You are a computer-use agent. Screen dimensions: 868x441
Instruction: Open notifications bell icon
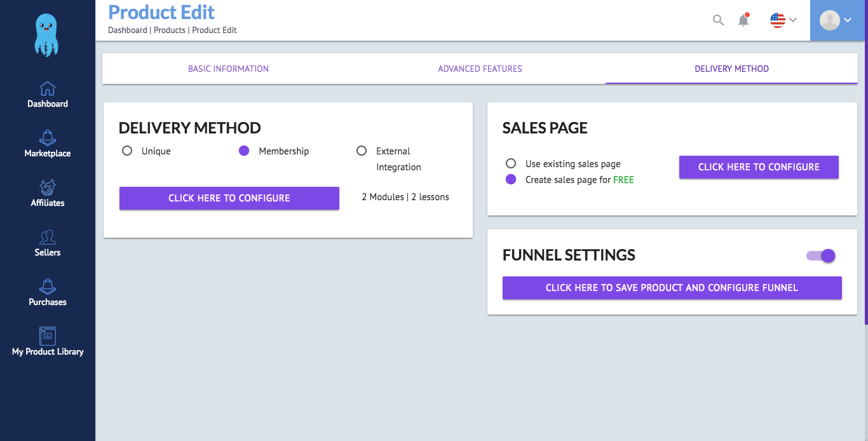click(x=743, y=20)
